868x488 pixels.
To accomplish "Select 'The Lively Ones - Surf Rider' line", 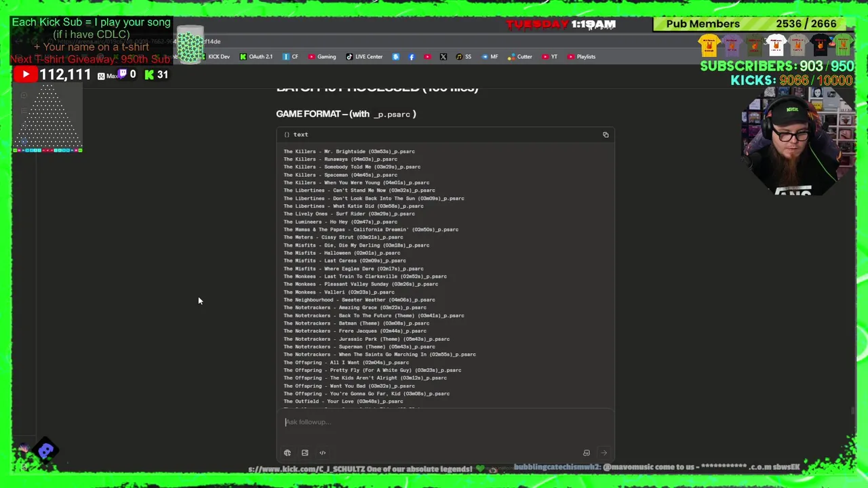I will click(349, 214).
